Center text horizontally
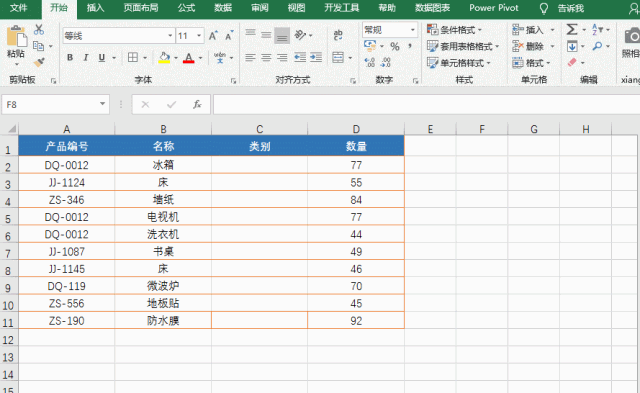 266,58
